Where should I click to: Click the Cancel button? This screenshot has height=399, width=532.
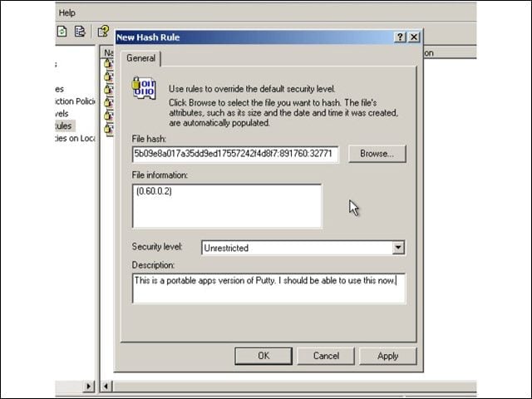pos(326,356)
